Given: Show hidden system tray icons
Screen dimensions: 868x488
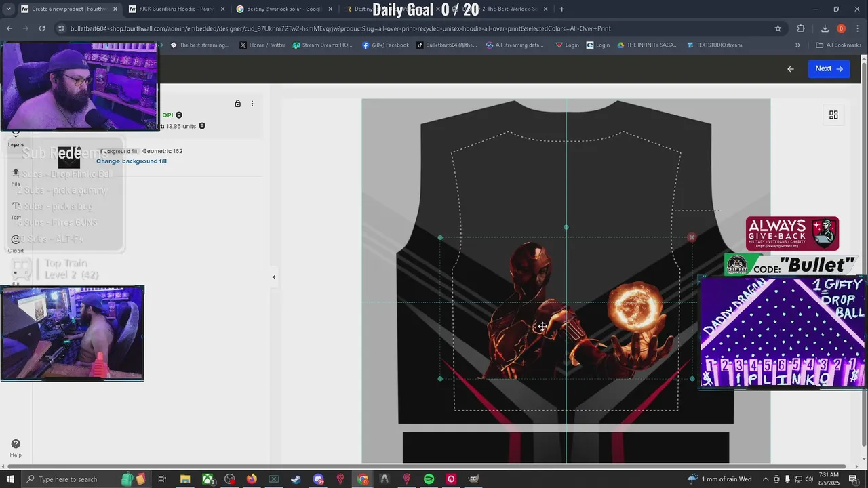Looking at the screenshot, I should click(x=766, y=479).
